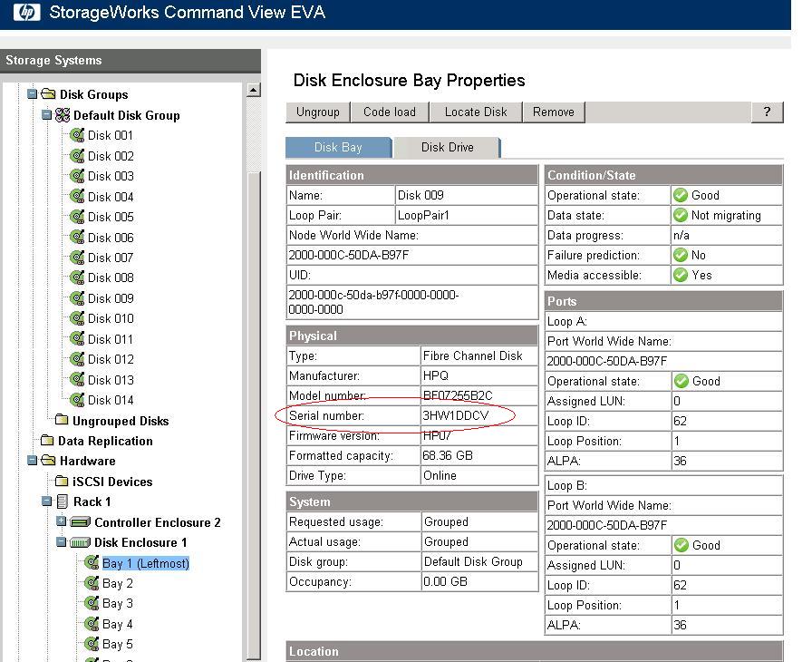812x662 pixels.
Task: Click the Disk 011 disk icon
Action: (x=77, y=339)
